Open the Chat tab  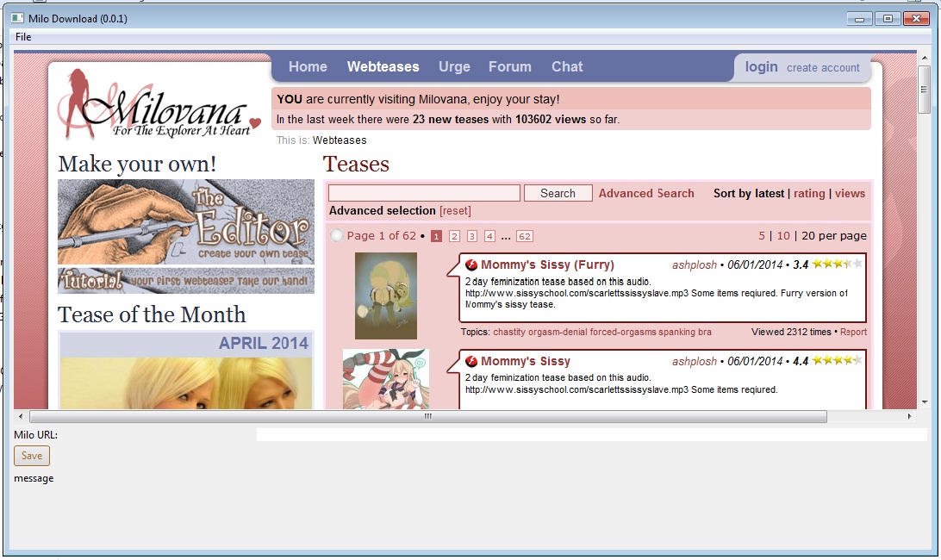pyautogui.click(x=567, y=66)
